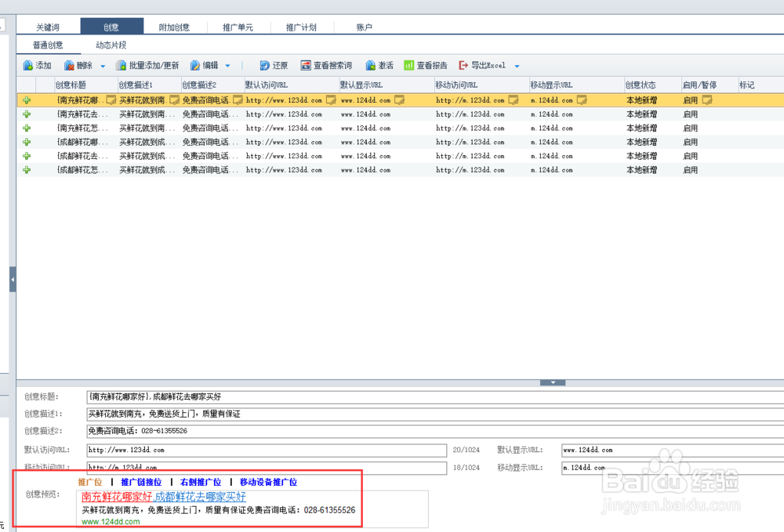
Task: Click preview display URL www.124dd.com
Action: (x=111, y=522)
